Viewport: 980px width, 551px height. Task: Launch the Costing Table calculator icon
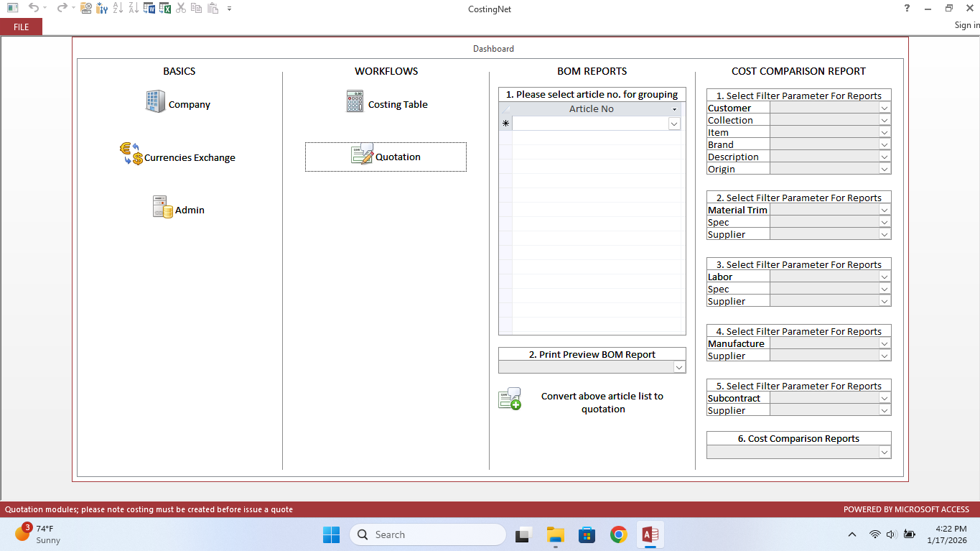pos(355,101)
